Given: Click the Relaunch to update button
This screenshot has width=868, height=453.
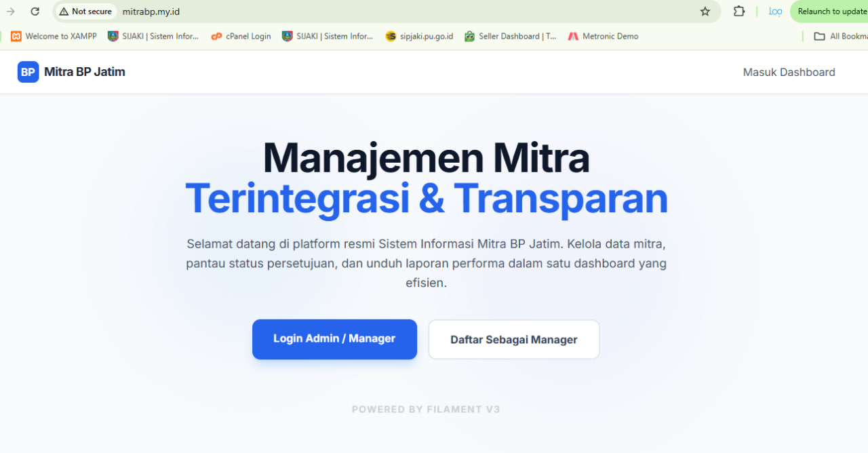Looking at the screenshot, I should pyautogui.click(x=830, y=12).
